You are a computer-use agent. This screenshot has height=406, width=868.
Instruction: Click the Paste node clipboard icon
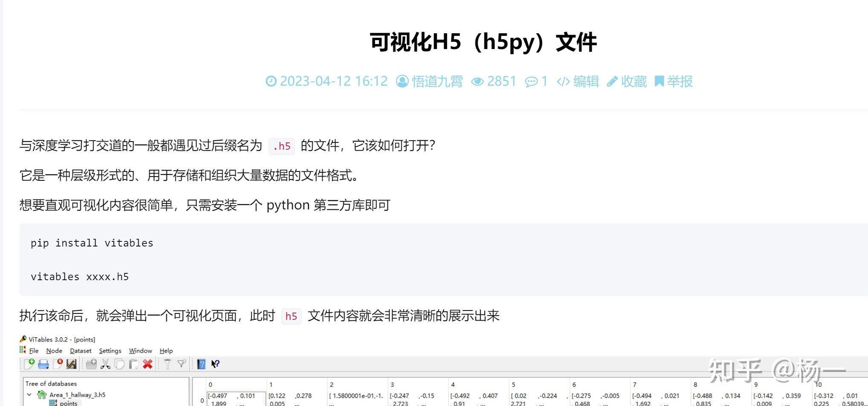pos(133,364)
